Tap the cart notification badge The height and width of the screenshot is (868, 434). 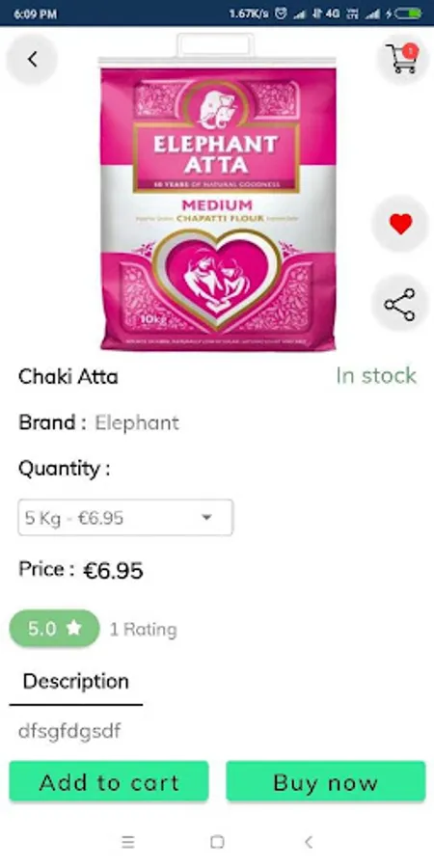[x=410, y=52]
